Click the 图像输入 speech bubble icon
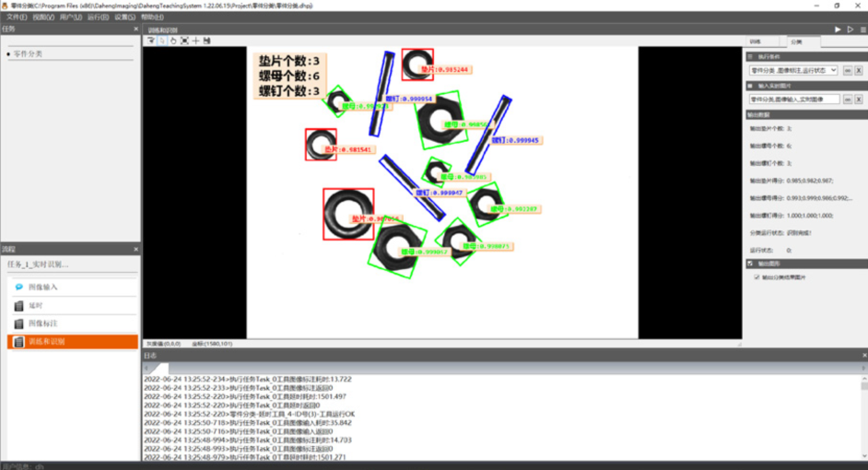The height and width of the screenshot is (470, 868). pos(19,288)
